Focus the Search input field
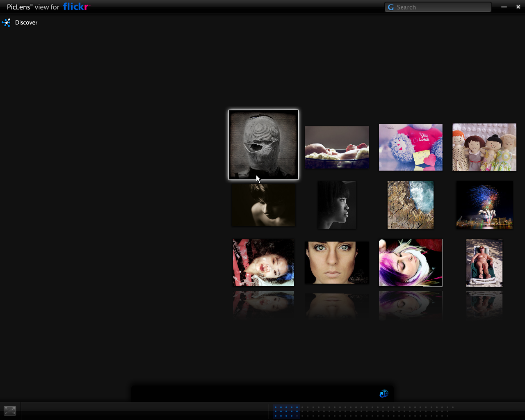Image resolution: width=525 pixels, height=420 pixels. [x=442, y=7]
